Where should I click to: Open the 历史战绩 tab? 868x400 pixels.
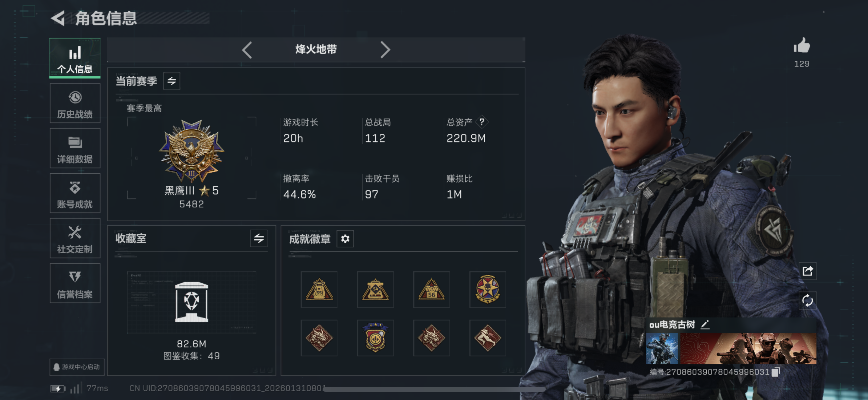pos(75,103)
